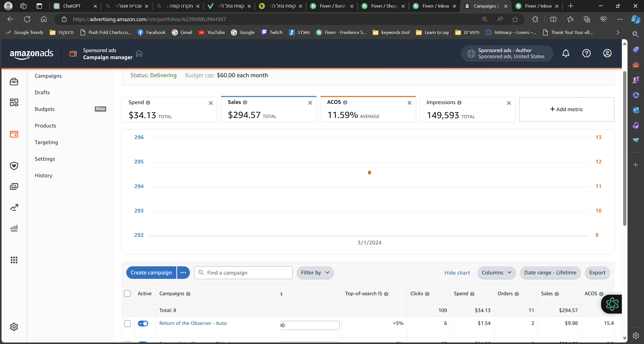Open Settings in the side menu

(x=45, y=159)
